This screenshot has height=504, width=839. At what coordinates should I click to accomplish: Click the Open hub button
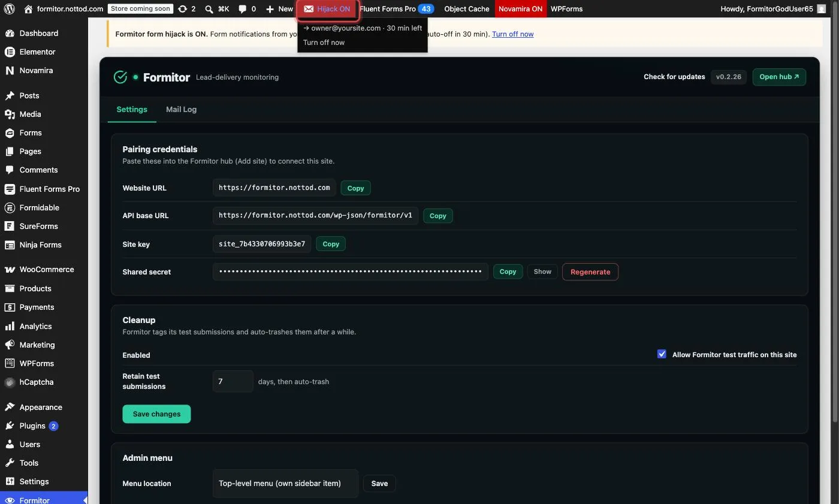coord(779,77)
